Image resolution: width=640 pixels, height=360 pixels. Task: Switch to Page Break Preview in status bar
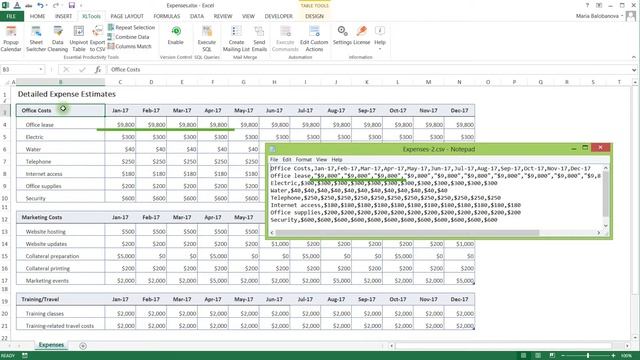click(552, 356)
